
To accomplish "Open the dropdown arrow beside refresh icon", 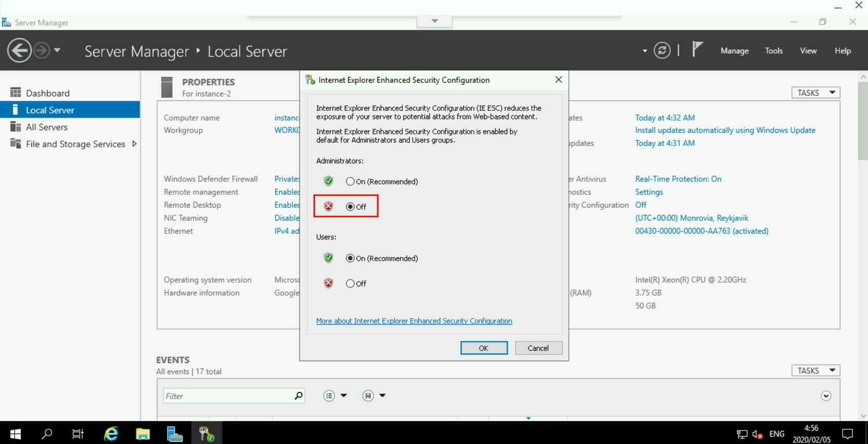I will 645,51.
